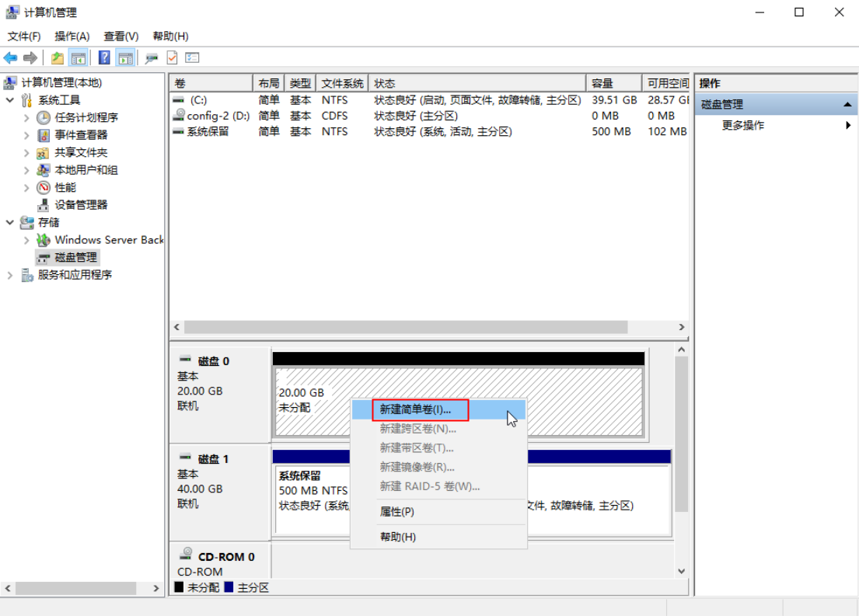Select the 系统保留 volume row in list
Viewport: 859px width, 616px height.
coord(429,132)
